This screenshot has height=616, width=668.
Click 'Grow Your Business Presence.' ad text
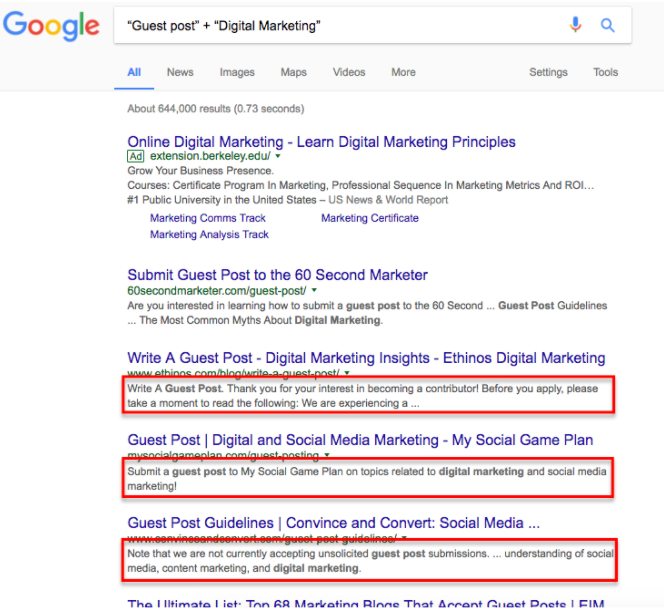pos(200,171)
